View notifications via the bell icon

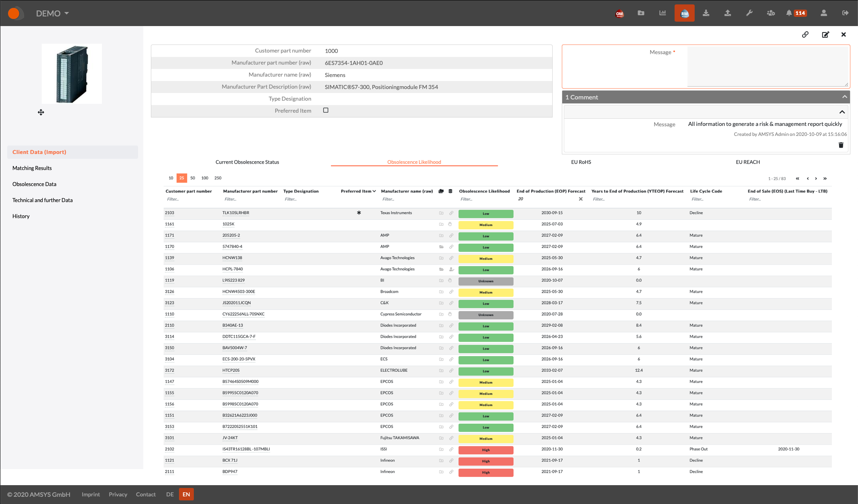[x=789, y=13]
